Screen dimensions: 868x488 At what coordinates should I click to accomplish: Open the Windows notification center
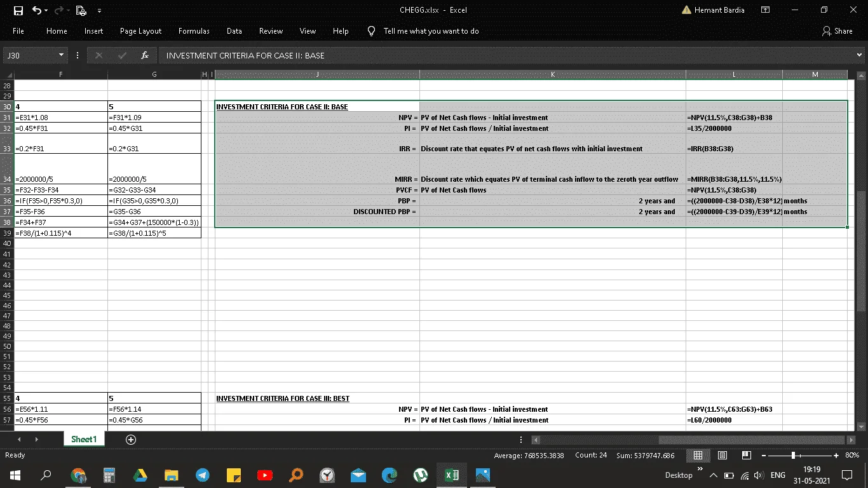click(846, 475)
